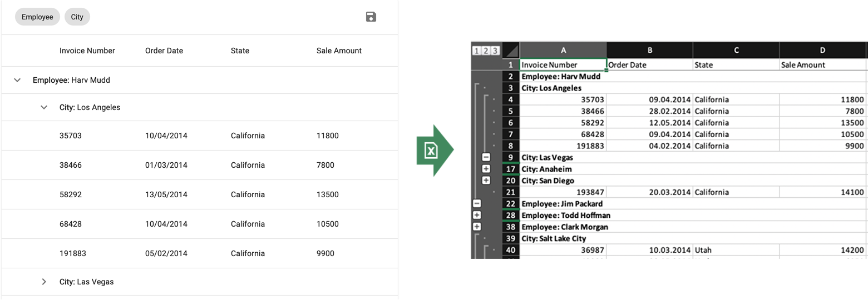Click the order date 05/02/2014 in the grid
The height and width of the screenshot is (300, 868).
point(166,253)
